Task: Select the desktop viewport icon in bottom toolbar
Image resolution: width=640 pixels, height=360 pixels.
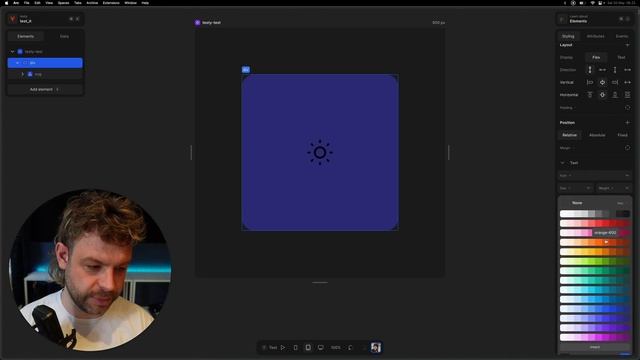Action: (x=321, y=348)
